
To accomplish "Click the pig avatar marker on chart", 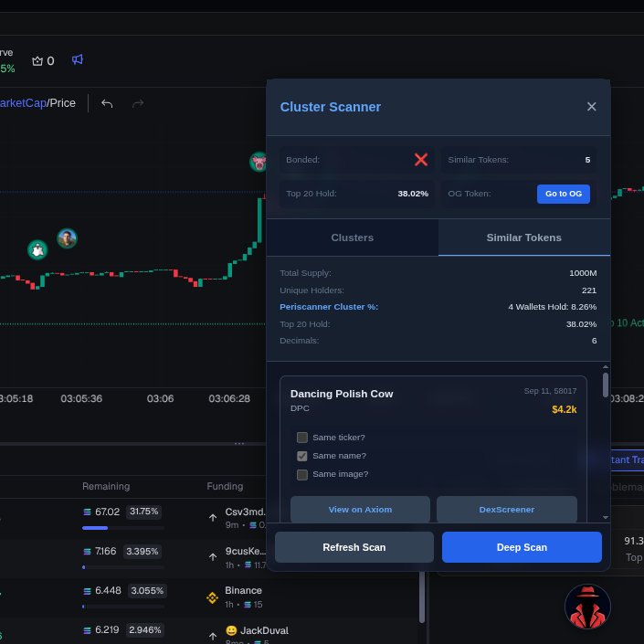I will 259,163.
